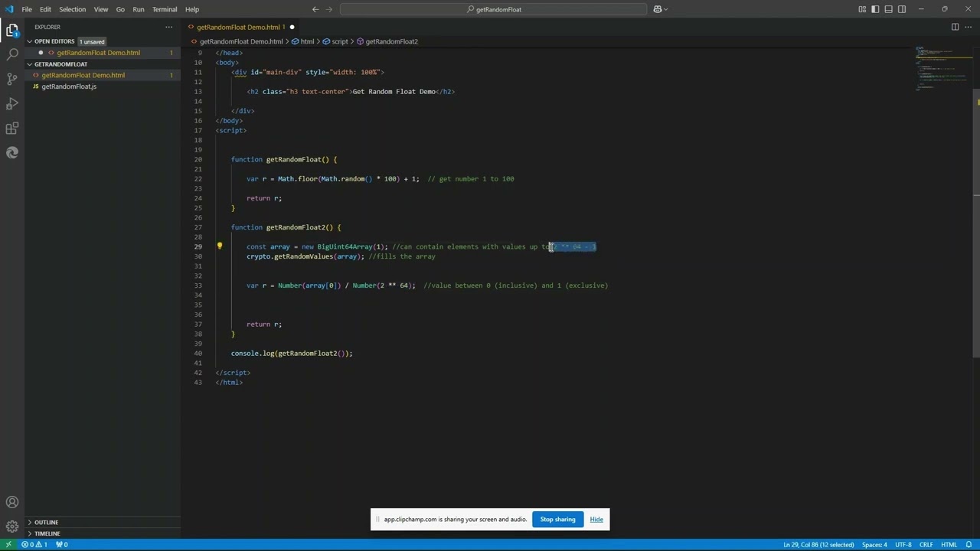Open the Terminal menu

coord(165,9)
